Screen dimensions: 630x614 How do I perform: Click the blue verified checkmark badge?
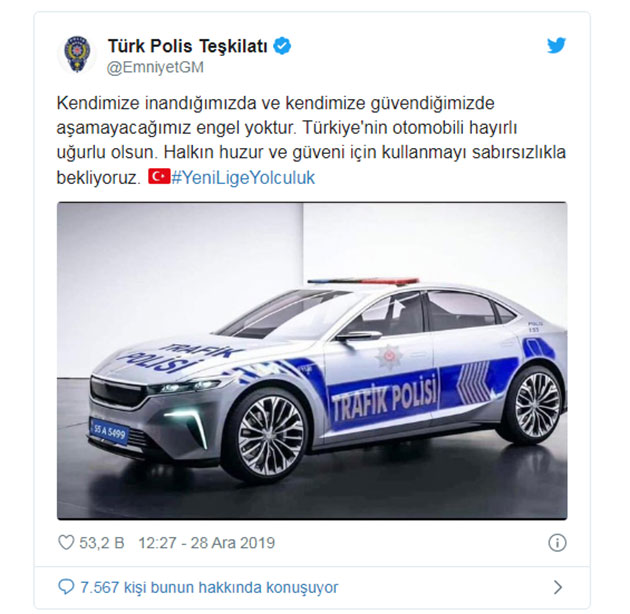[282, 46]
